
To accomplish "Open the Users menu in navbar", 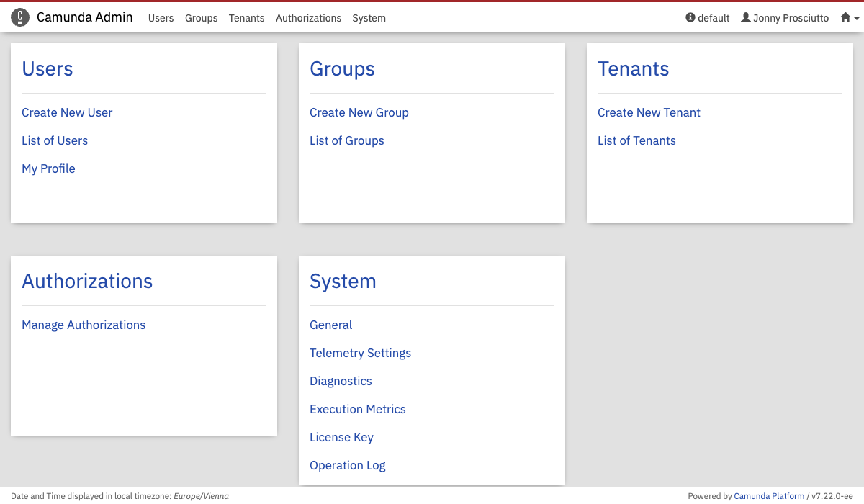I will coord(161,18).
